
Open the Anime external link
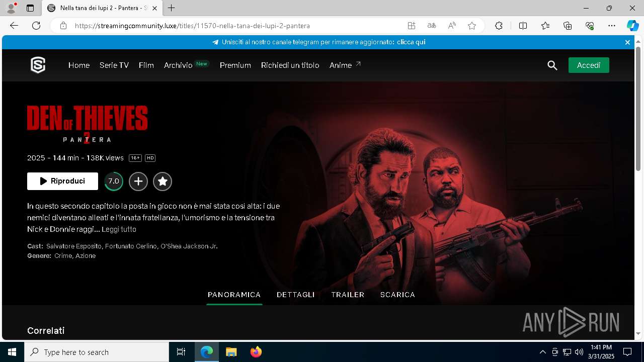pos(345,65)
